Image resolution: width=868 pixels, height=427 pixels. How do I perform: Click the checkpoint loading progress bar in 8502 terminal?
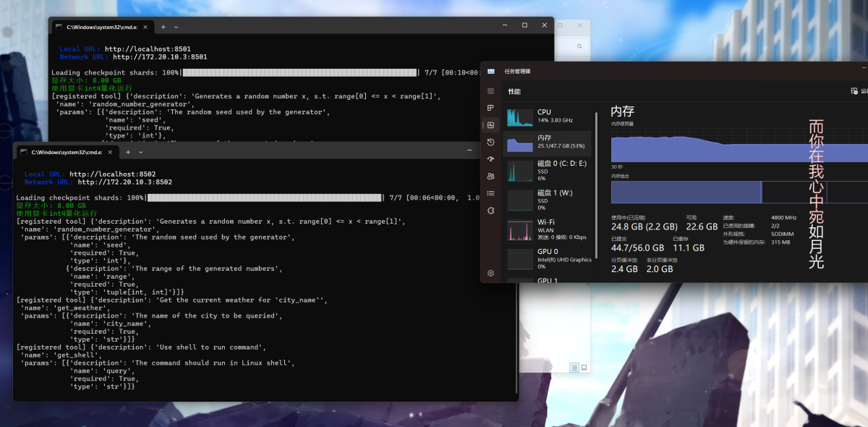click(265, 198)
